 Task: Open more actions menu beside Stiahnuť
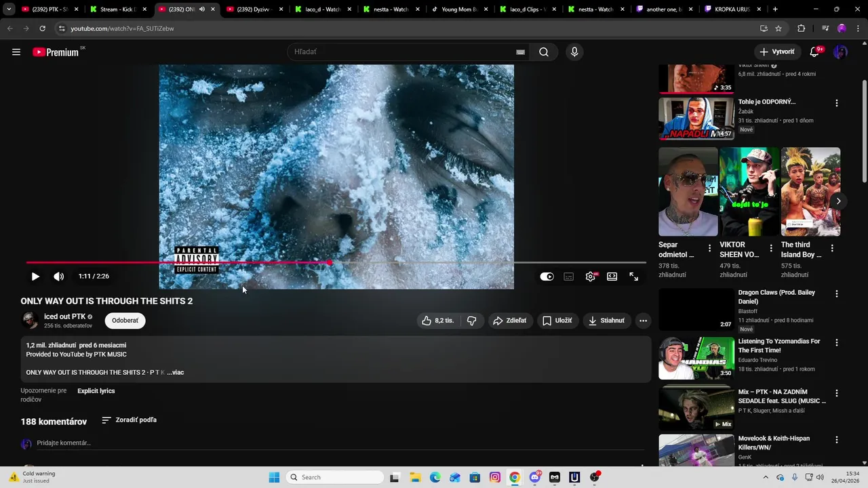(x=643, y=321)
